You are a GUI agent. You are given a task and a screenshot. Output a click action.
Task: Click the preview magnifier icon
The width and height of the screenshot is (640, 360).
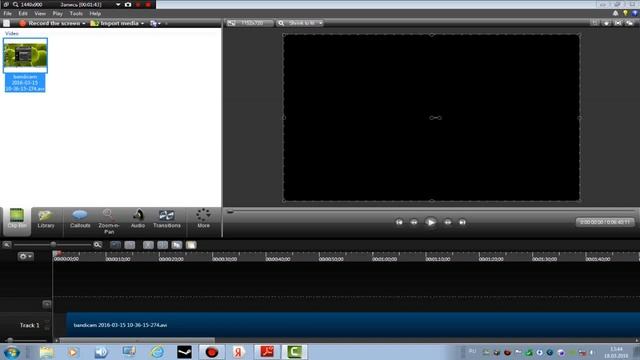click(281, 23)
